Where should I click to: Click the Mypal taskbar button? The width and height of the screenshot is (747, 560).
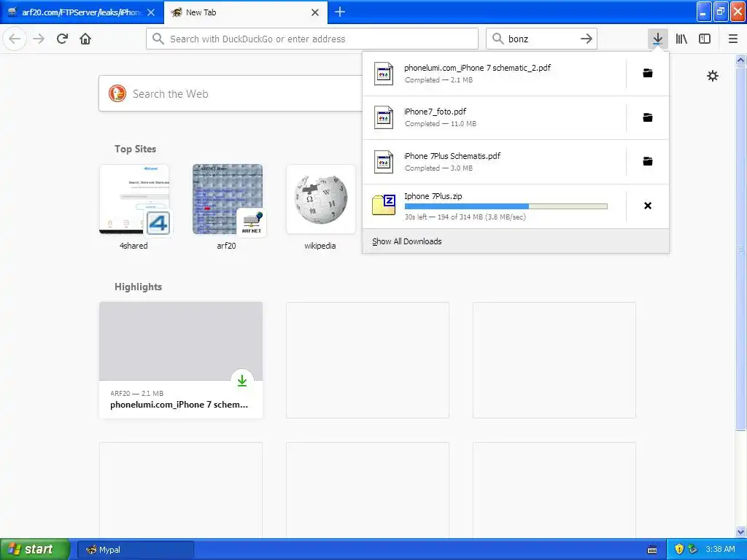click(135, 550)
